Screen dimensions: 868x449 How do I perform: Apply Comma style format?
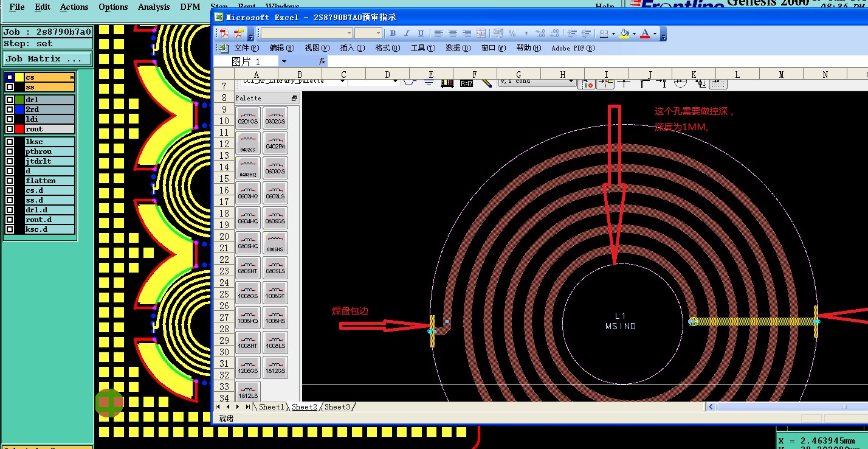[x=526, y=33]
